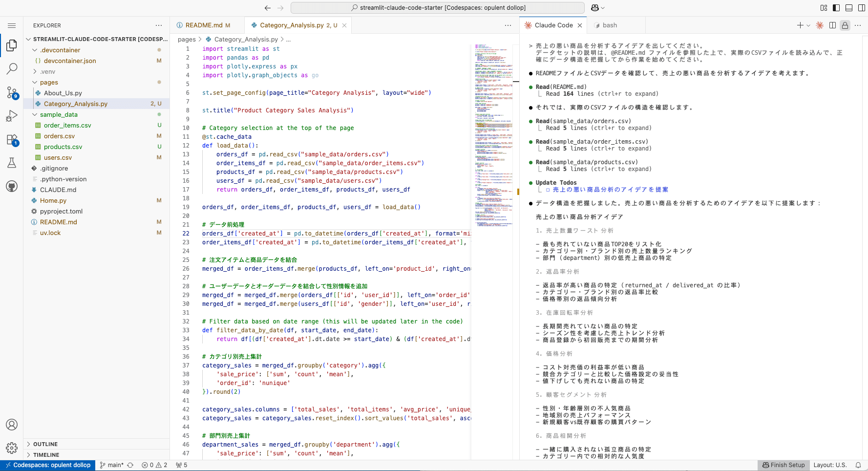The image size is (868, 471).
Task: Collapse the sample_data folder
Action: [59, 114]
